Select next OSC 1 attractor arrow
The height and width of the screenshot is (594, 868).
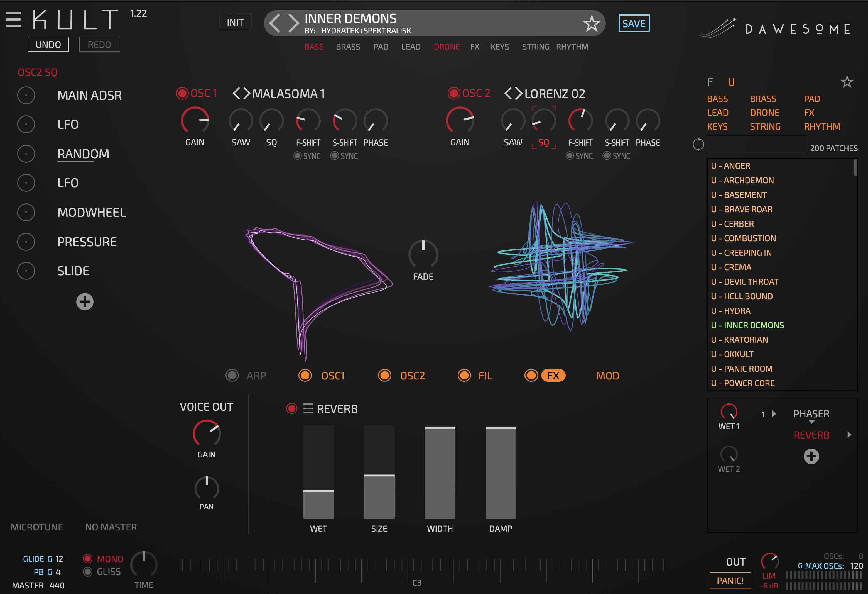click(x=246, y=93)
